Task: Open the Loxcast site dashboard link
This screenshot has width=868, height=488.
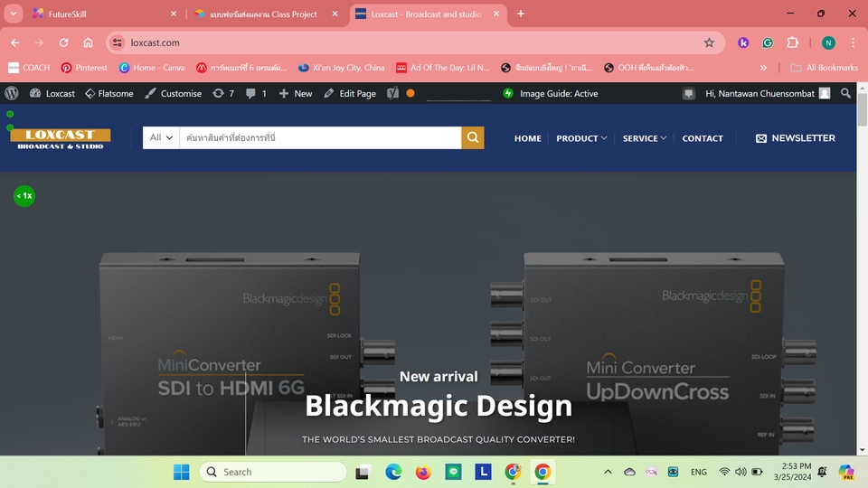Action: pos(52,93)
